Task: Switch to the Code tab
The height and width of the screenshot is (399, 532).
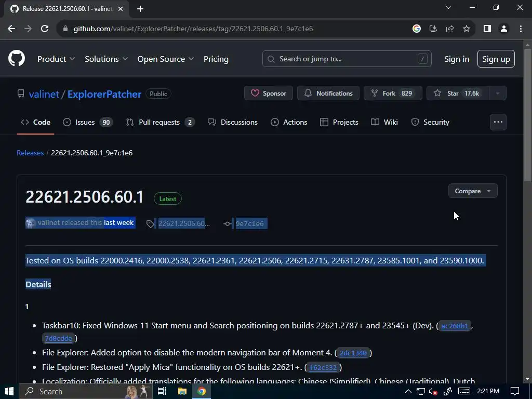Action: tap(36, 122)
